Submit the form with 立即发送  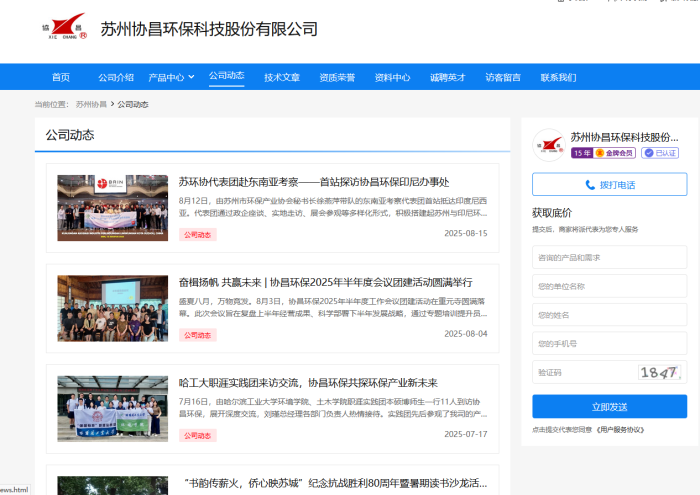pyautogui.click(x=609, y=406)
